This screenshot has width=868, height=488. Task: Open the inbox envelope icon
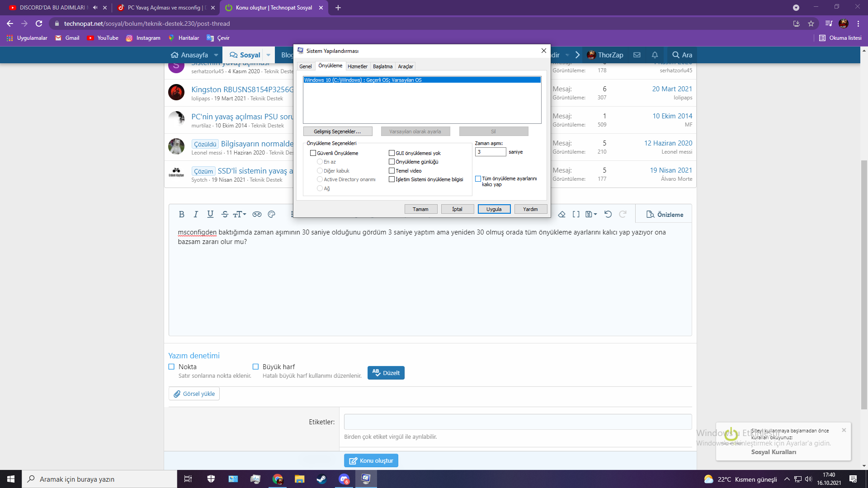click(x=637, y=55)
